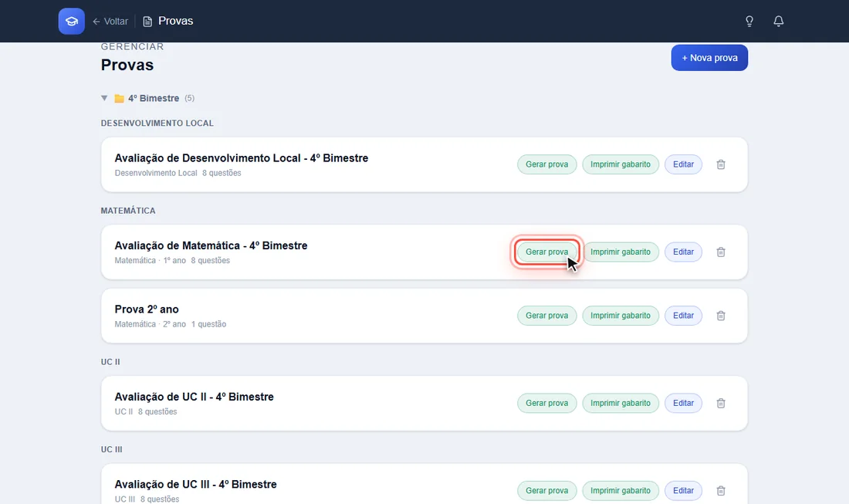Edit the Avaliação de Matemática exam
Viewport: 849px width, 504px height.
coord(683,252)
